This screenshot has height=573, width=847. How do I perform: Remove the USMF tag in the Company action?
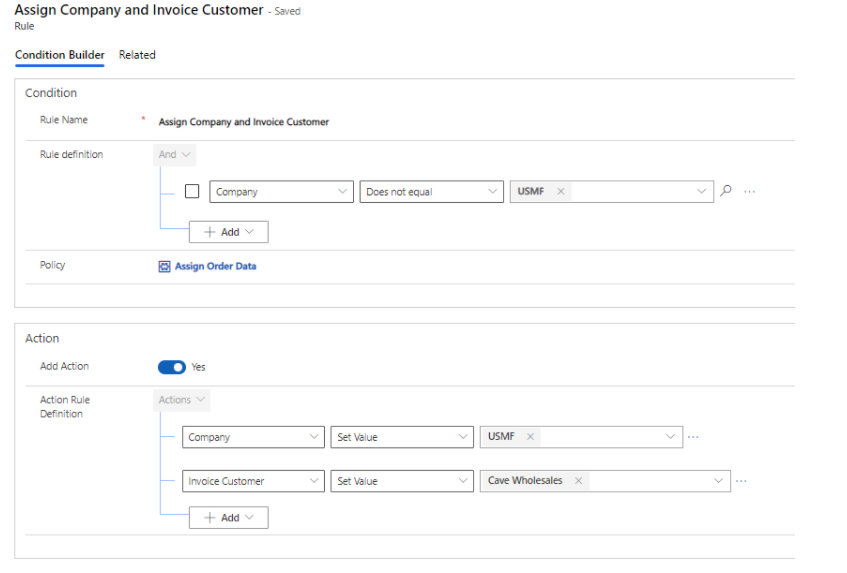coord(530,436)
